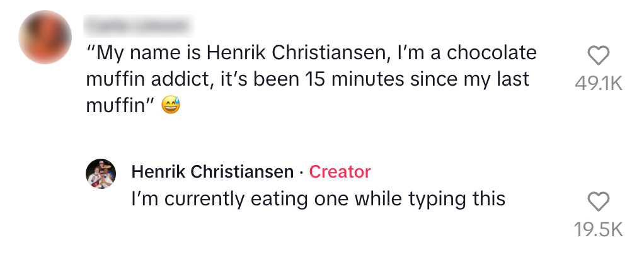
Task: Like the muffin addict comment with the heart
Action: tap(598, 57)
